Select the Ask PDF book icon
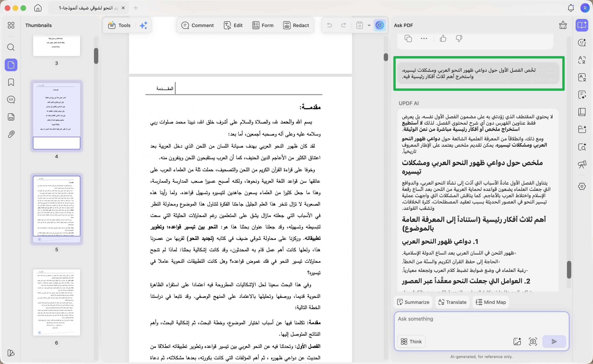Screen dimensions: 593x364 582,25
